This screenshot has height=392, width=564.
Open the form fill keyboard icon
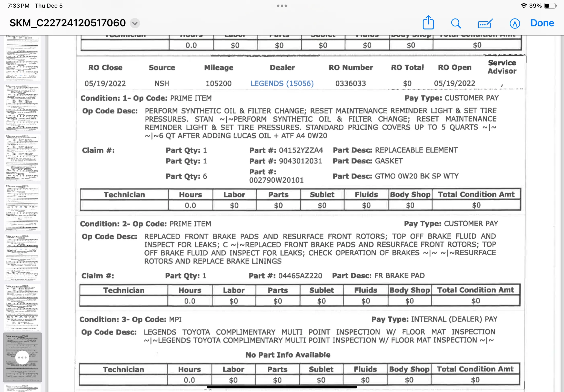pyautogui.click(x=485, y=24)
